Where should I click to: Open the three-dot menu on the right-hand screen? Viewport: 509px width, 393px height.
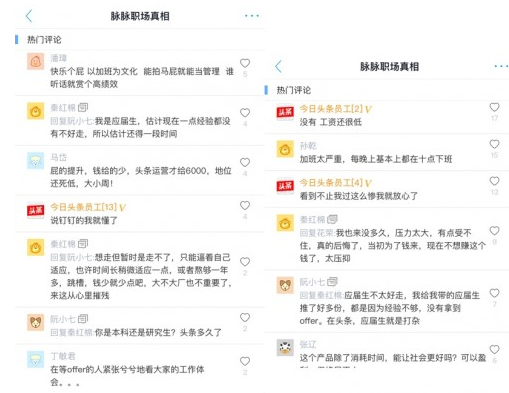pos(501,66)
